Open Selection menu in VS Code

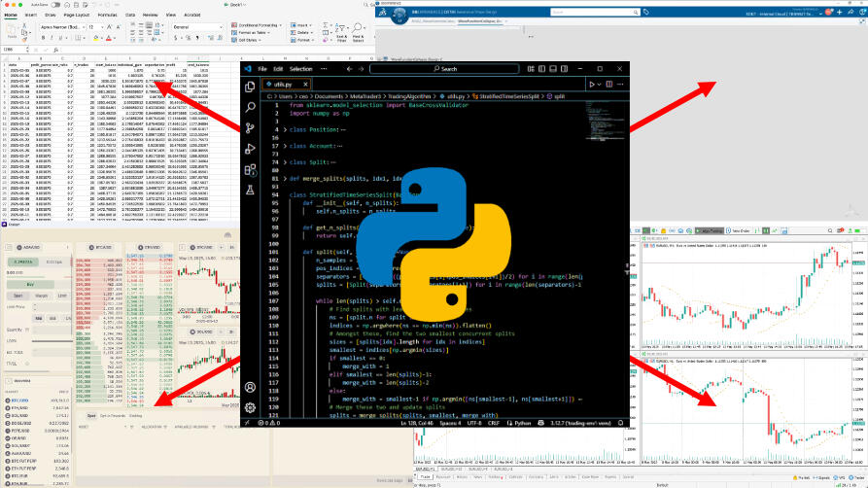(x=301, y=69)
